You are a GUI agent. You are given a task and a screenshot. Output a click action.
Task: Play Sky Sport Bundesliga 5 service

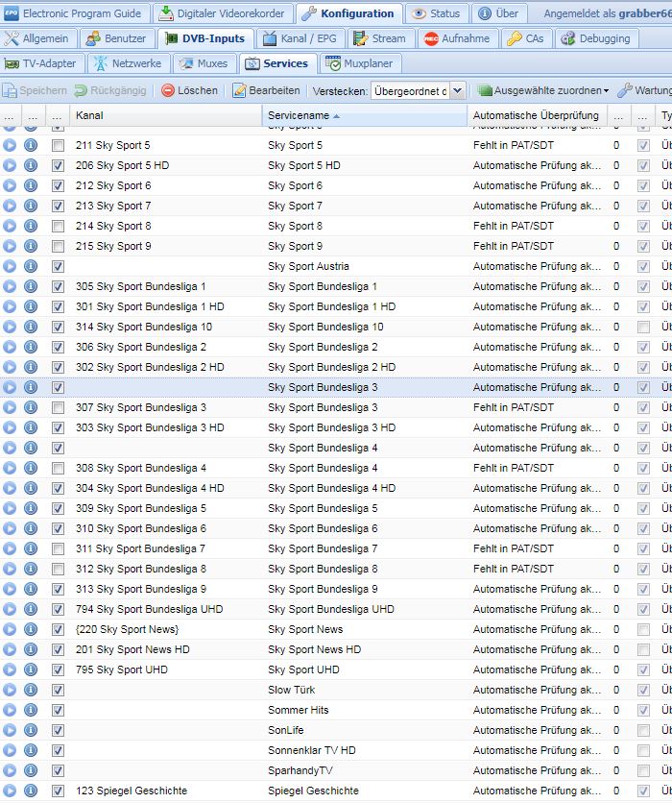coord(10,508)
